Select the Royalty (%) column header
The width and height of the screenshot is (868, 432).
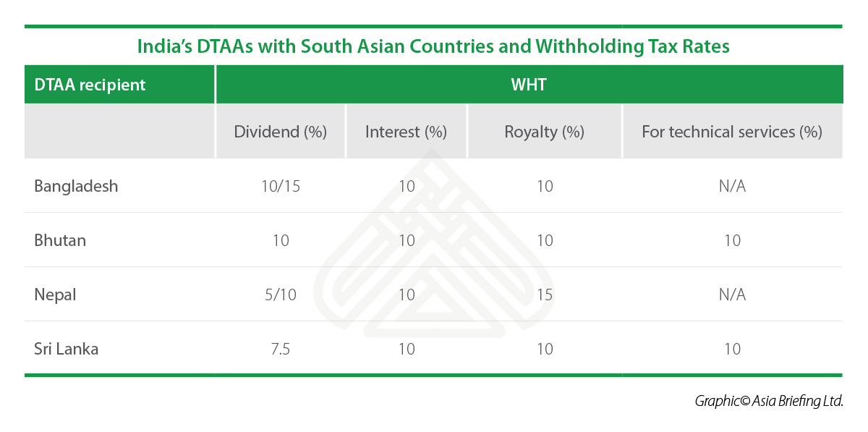click(x=545, y=132)
